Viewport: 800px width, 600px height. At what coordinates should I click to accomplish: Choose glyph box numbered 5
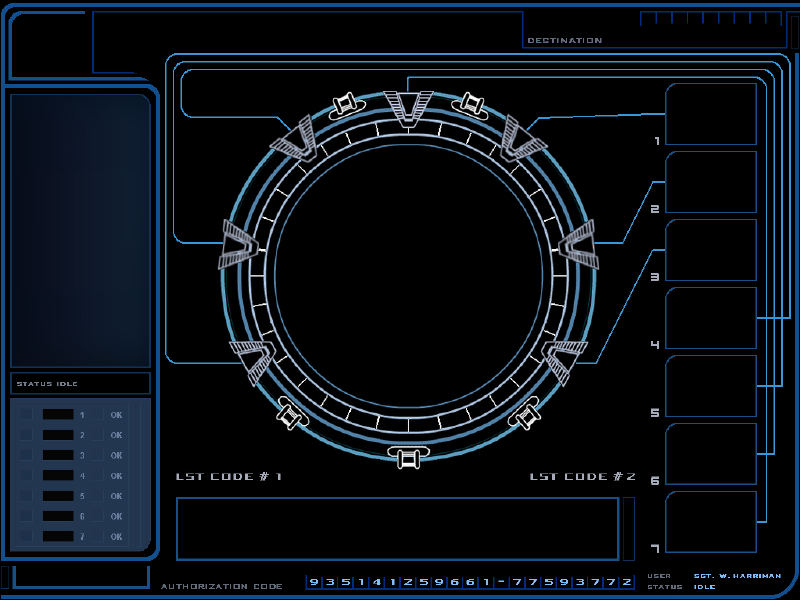tap(711, 386)
